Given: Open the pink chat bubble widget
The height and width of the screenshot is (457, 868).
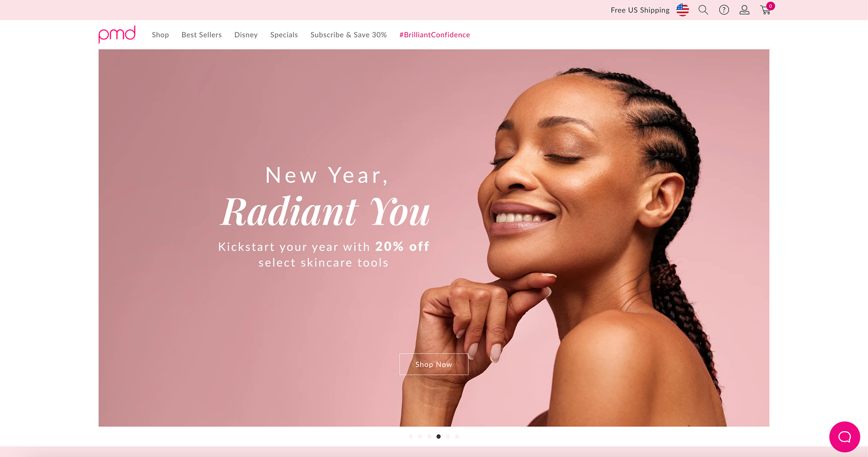Looking at the screenshot, I should [x=844, y=437].
